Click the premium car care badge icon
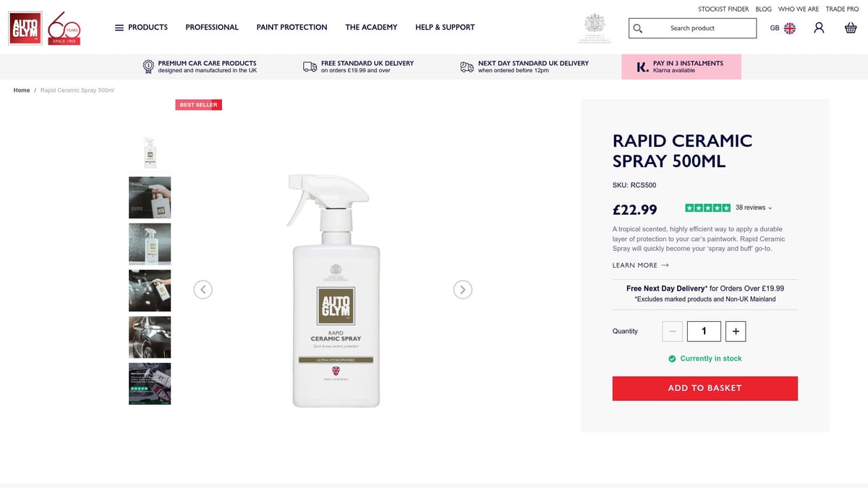Viewport: 868px width, 488px height. [148, 65]
